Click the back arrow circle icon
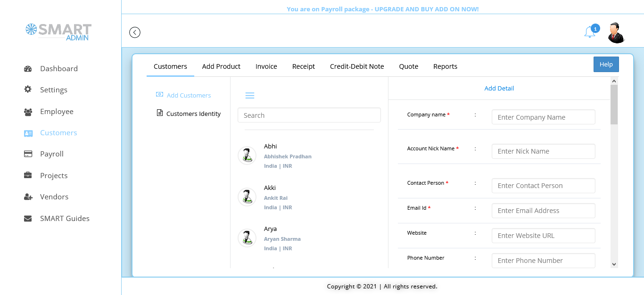Image resolution: width=644 pixels, height=295 pixels. click(135, 33)
